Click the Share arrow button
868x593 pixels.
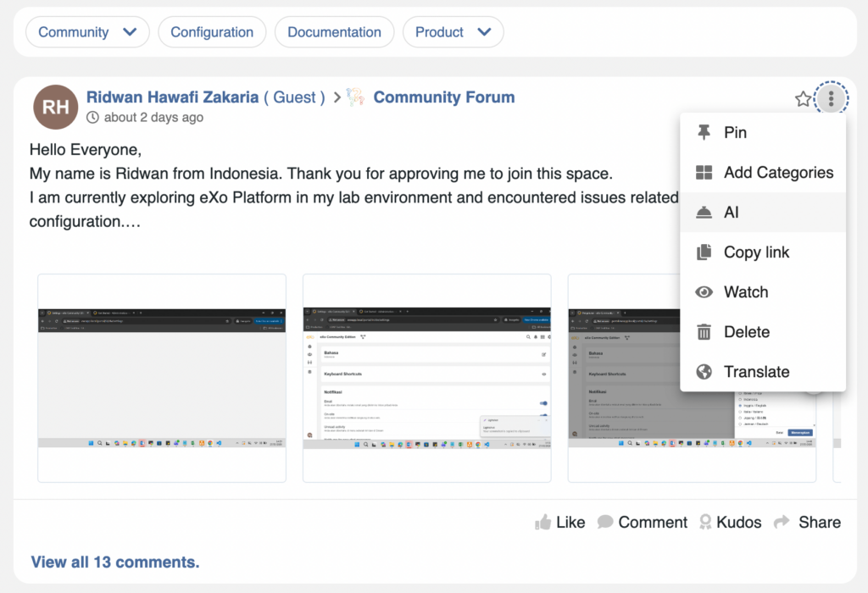807,522
